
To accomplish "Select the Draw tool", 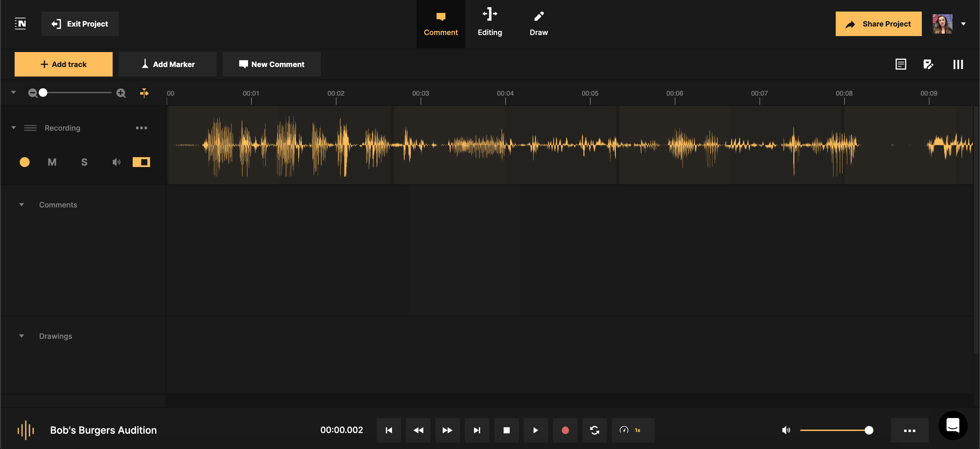I will point(539,23).
